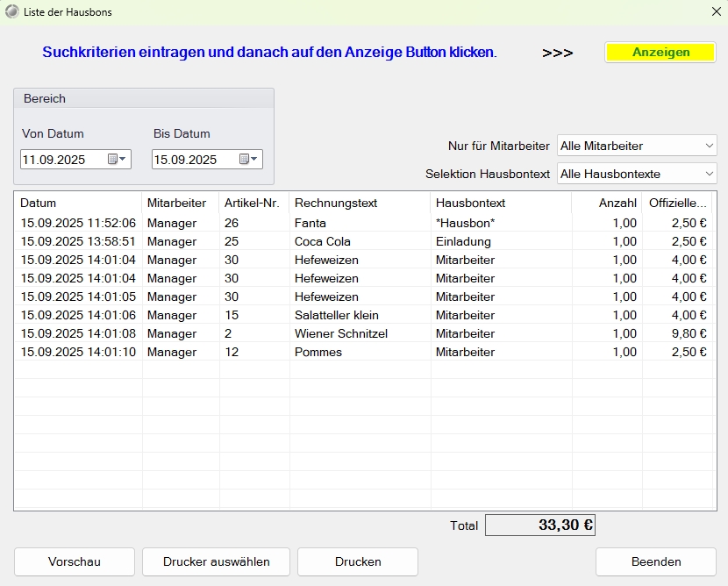Sort by the Offizielle... column header
This screenshot has width=728, height=586.
pos(677,203)
